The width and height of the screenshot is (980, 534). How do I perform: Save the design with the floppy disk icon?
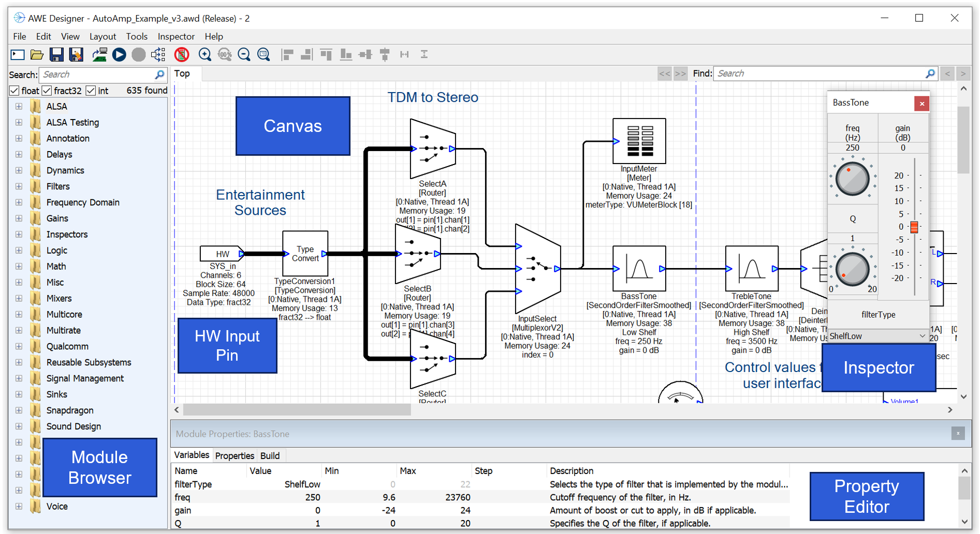point(56,54)
